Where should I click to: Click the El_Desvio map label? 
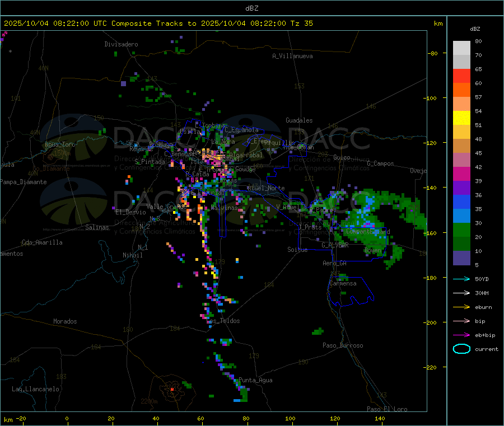coord(130,212)
